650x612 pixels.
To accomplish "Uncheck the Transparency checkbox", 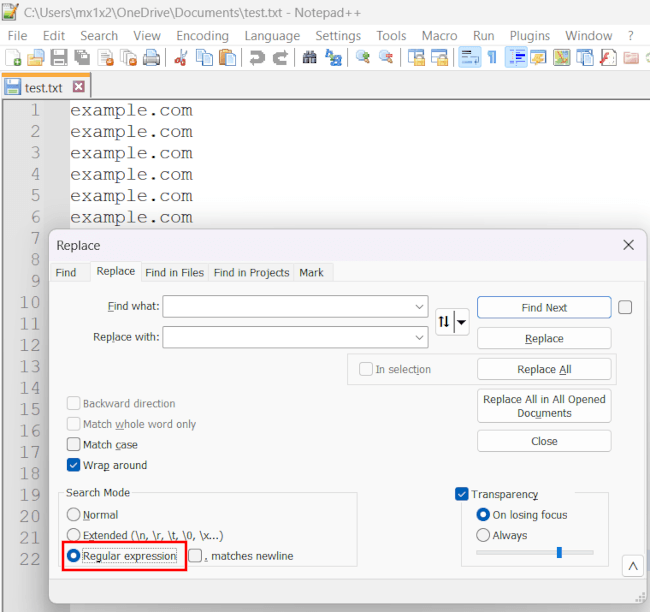I will [x=461, y=494].
